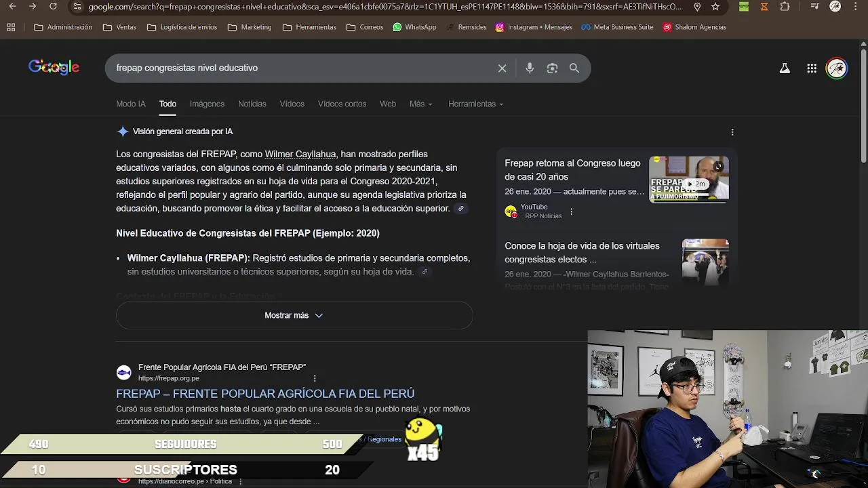Open FREPAP – FRENTE POPULAR AGRÍCOLA result title
The width and height of the screenshot is (868, 488).
[x=265, y=394]
